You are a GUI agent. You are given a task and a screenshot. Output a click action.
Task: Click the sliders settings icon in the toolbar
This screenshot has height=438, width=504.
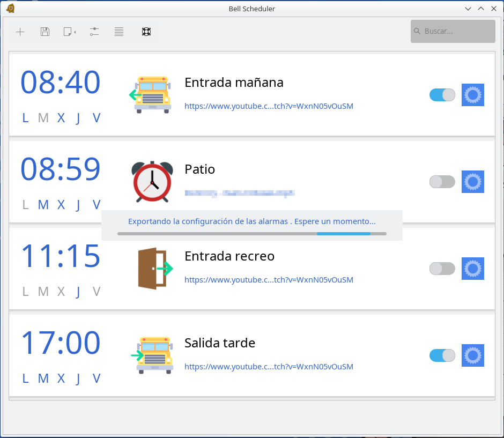pos(94,32)
